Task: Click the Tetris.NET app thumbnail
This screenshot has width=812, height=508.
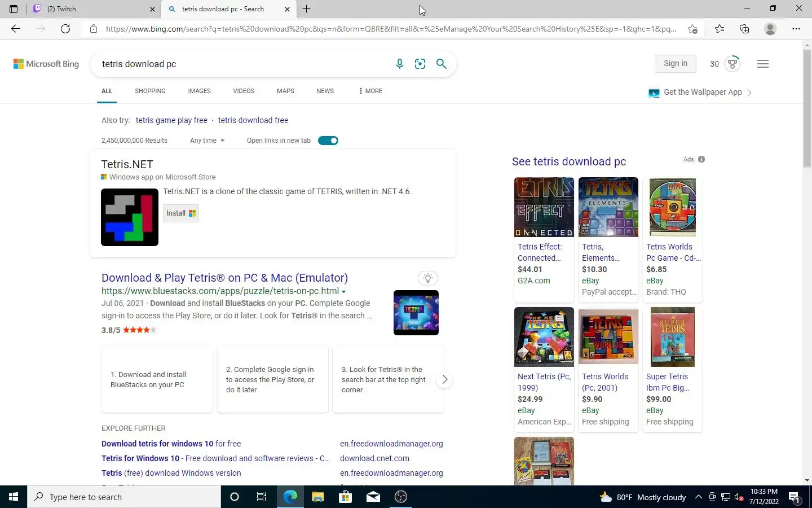Action: tap(130, 217)
